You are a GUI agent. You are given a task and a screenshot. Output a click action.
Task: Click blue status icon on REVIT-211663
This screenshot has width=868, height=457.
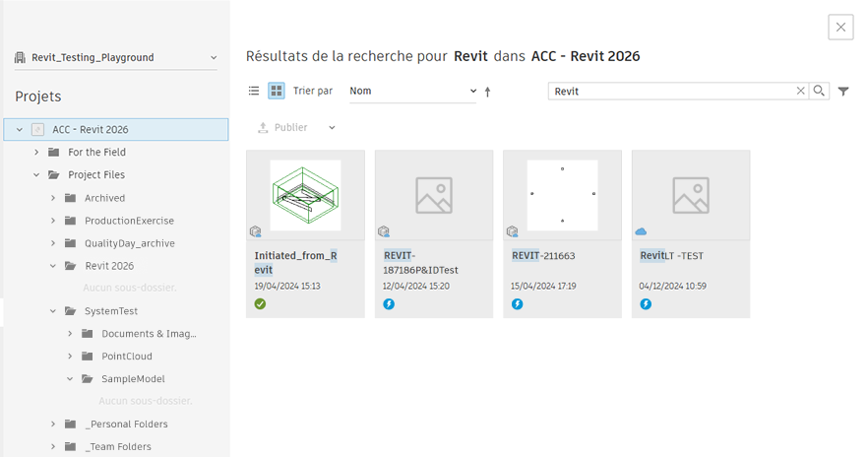517,304
